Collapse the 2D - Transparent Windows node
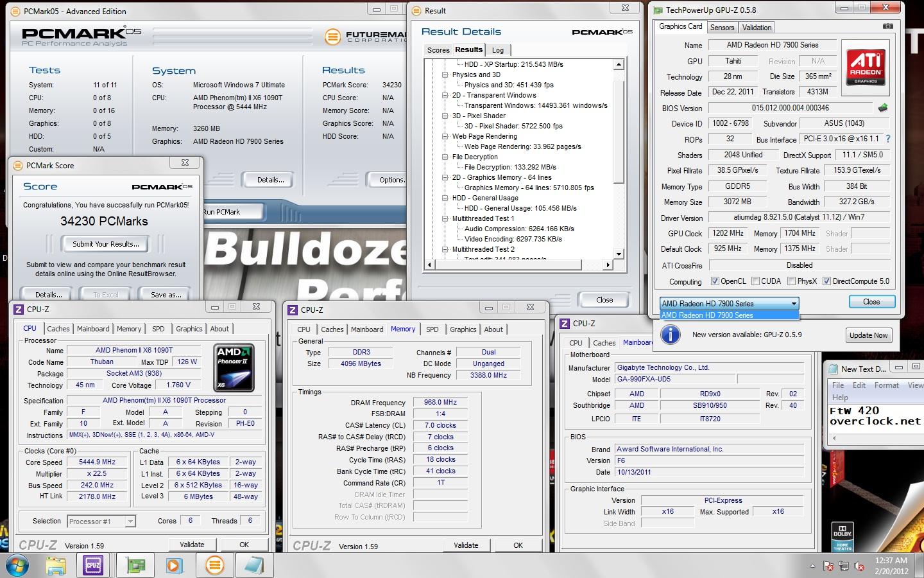This screenshot has height=578, width=924. coord(445,95)
